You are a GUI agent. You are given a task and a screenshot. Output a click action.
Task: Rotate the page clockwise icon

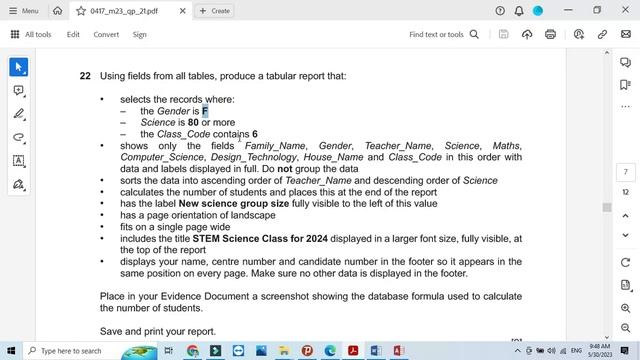click(x=625, y=262)
